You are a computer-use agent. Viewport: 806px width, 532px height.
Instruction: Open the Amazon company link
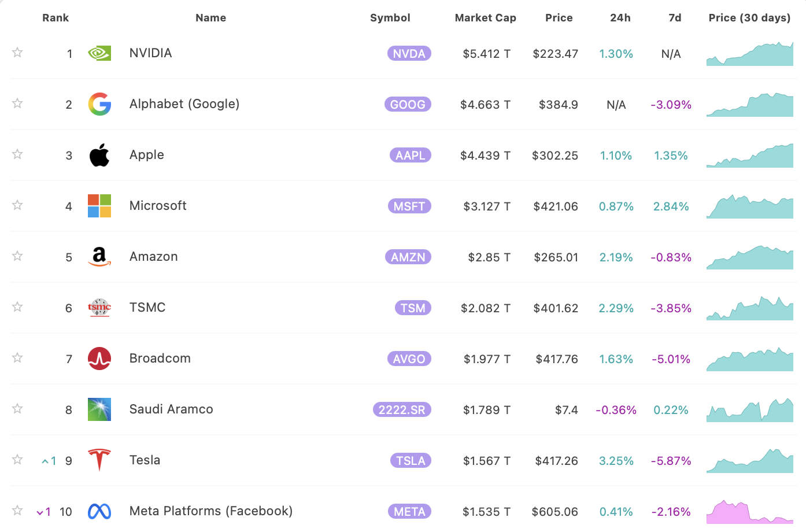(154, 257)
